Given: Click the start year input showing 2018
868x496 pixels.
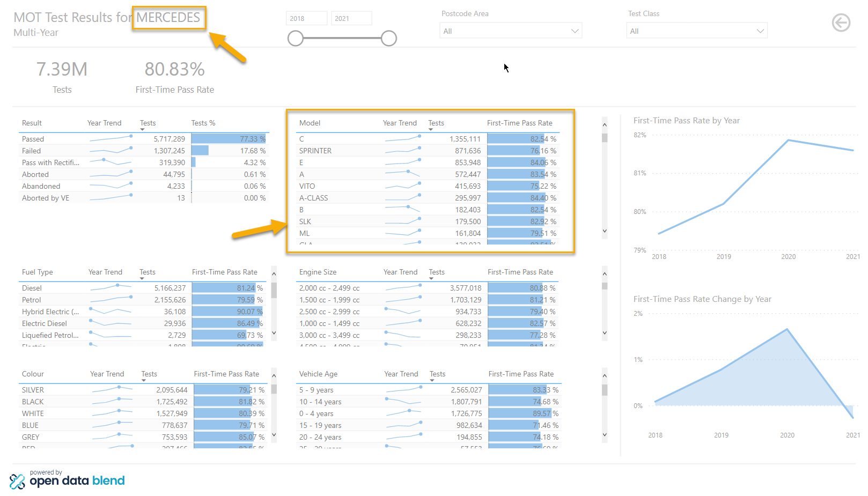Looking at the screenshot, I should (x=306, y=18).
